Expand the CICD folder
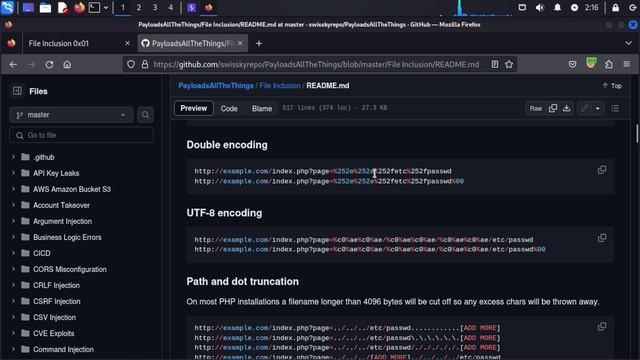The height and width of the screenshot is (360, 640). coord(13,253)
